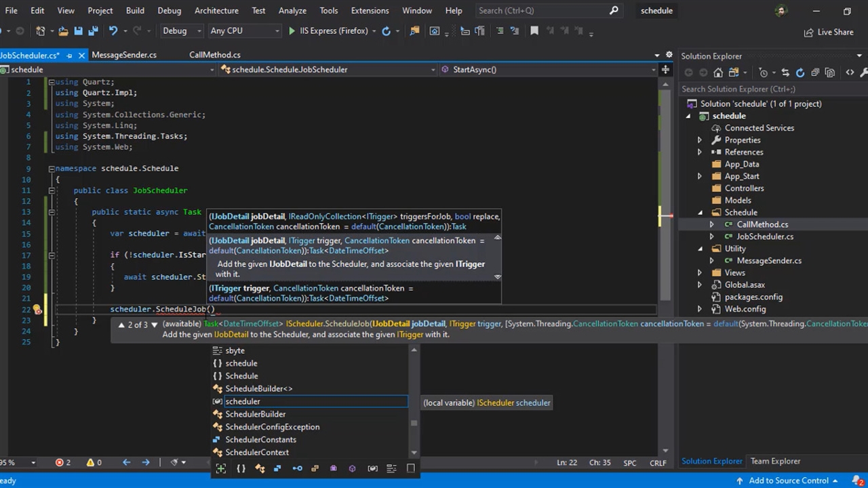Click Add to Source Control in status bar
The height and width of the screenshot is (488, 868).
click(x=789, y=481)
